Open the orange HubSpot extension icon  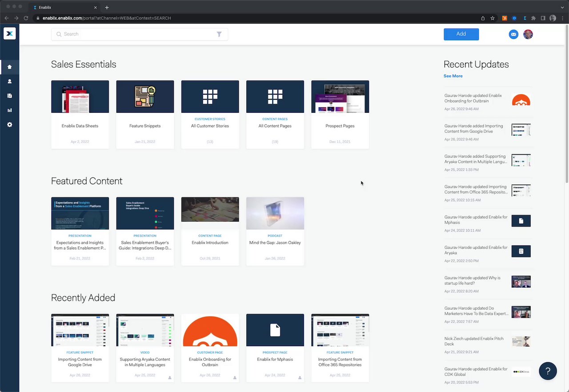(505, 18)
